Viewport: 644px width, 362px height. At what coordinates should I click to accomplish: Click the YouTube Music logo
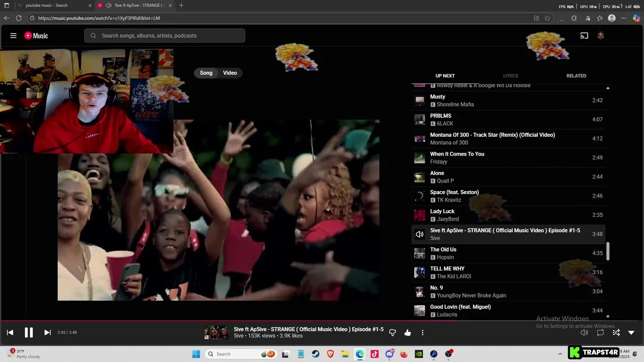[36, 36]
